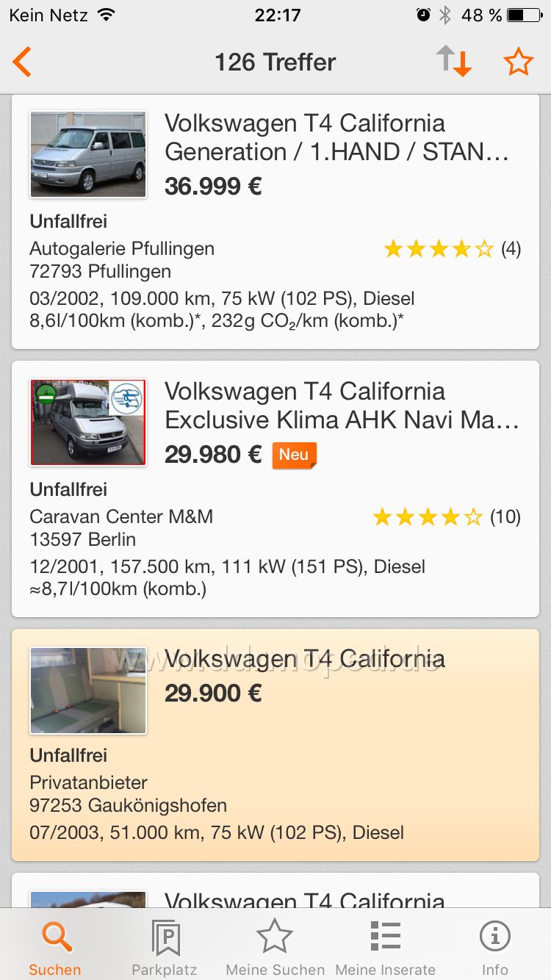Open the sort order arrows
Viewport: 551px width, 980px height.
(x=453, y=62)
